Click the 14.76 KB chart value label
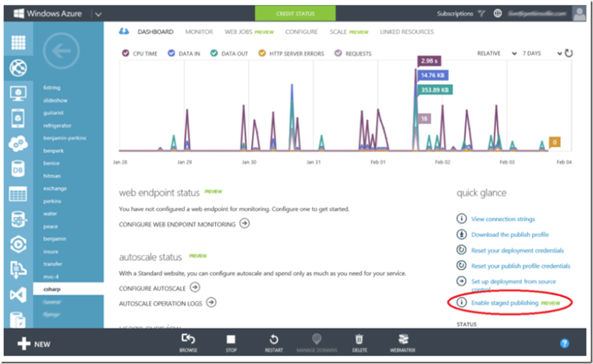 tap(433, 75)
